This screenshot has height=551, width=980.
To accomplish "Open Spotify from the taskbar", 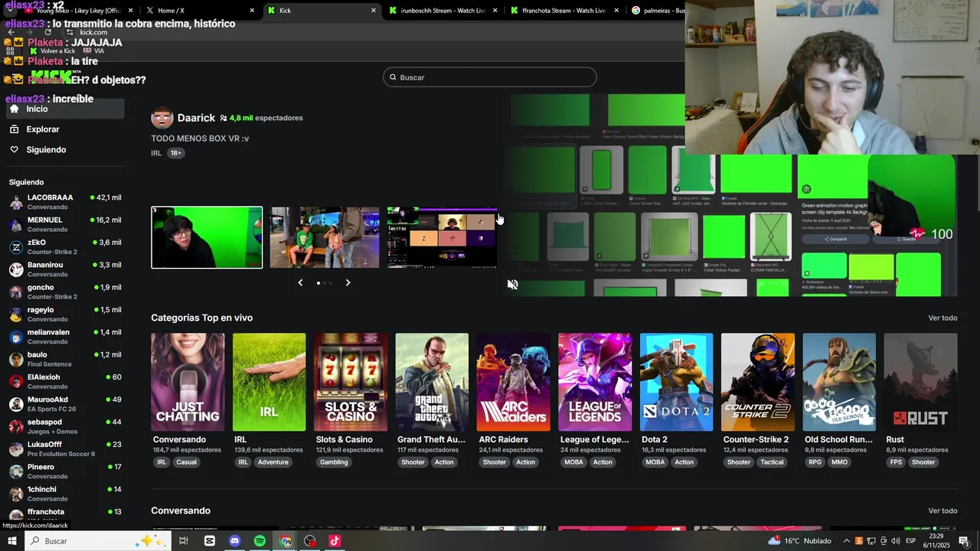I will (260, 541).
